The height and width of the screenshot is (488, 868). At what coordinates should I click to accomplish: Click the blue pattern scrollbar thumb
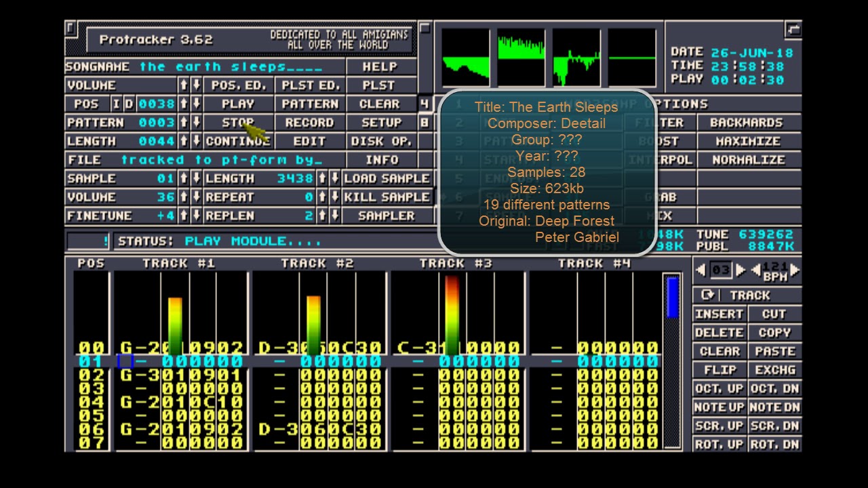(x=673, y=297)
